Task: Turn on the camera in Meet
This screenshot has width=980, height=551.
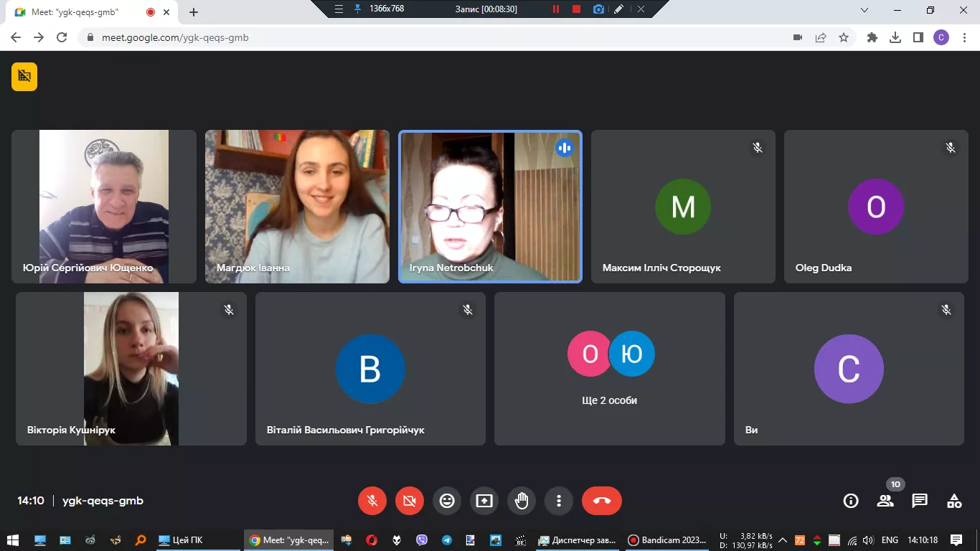Action: pyautogui.click(x=410, y=501)
